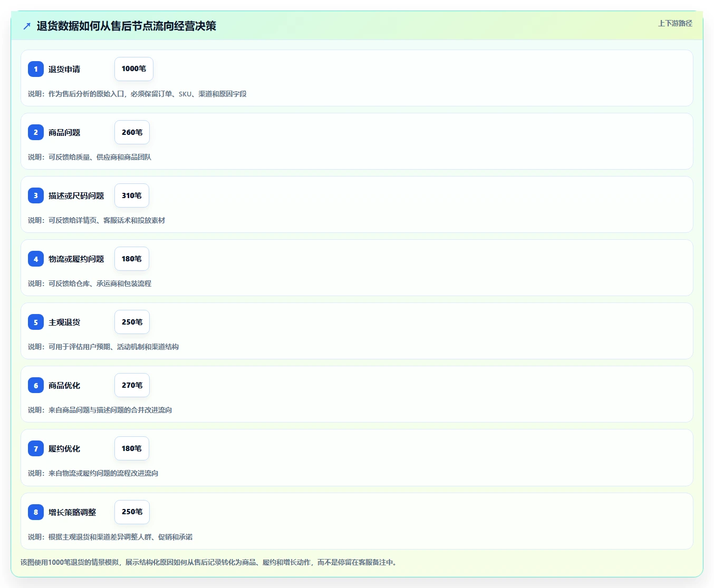Click the description starting 根据主观退货和渠道差异
The height and width of the screenshot is (588, 714).
point(110,537)
